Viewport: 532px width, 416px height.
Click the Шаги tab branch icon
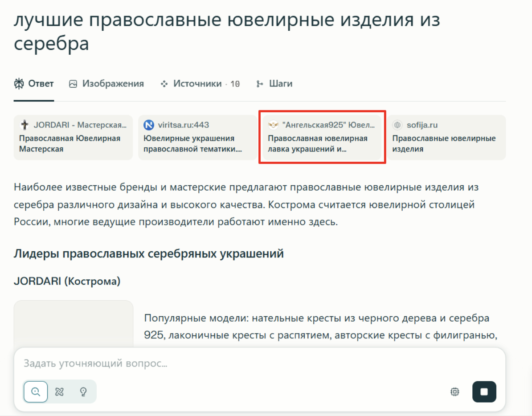click(x=260, y=84)
